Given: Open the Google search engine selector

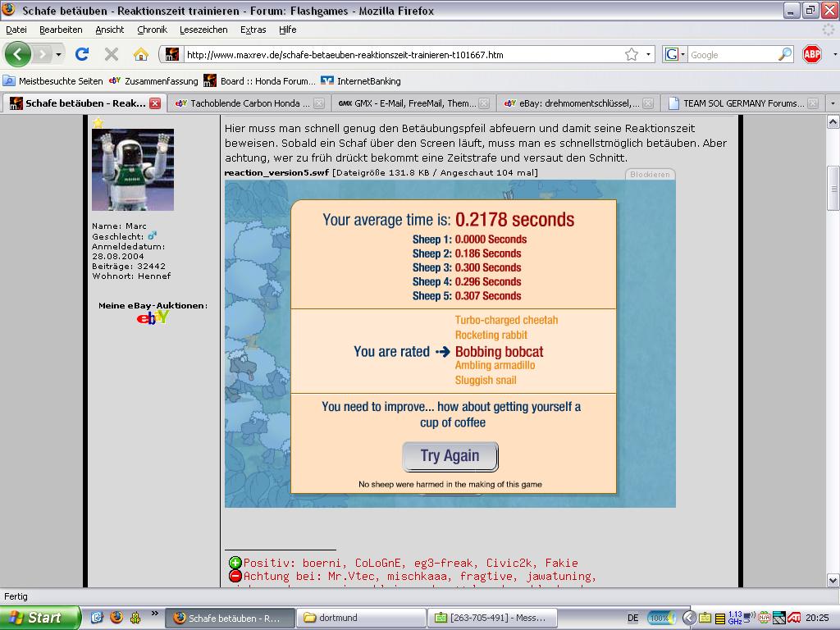Looking at the screenshot, I should pos(674,54).
